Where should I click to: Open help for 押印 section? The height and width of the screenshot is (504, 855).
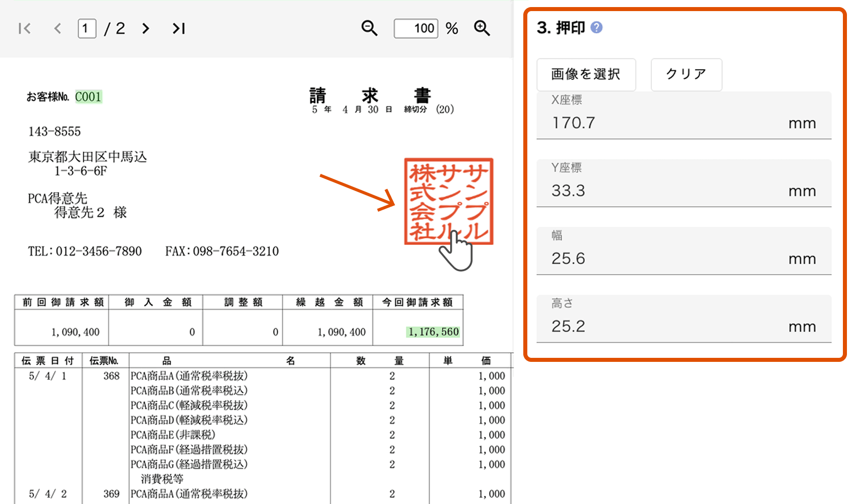click(x=596, y=28)
